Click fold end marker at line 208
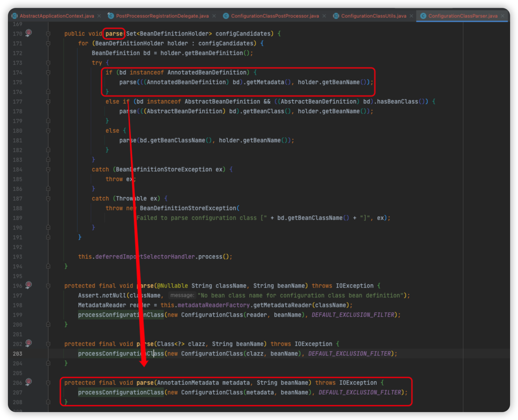The image size is (518, 420). [x=48, y=402]
